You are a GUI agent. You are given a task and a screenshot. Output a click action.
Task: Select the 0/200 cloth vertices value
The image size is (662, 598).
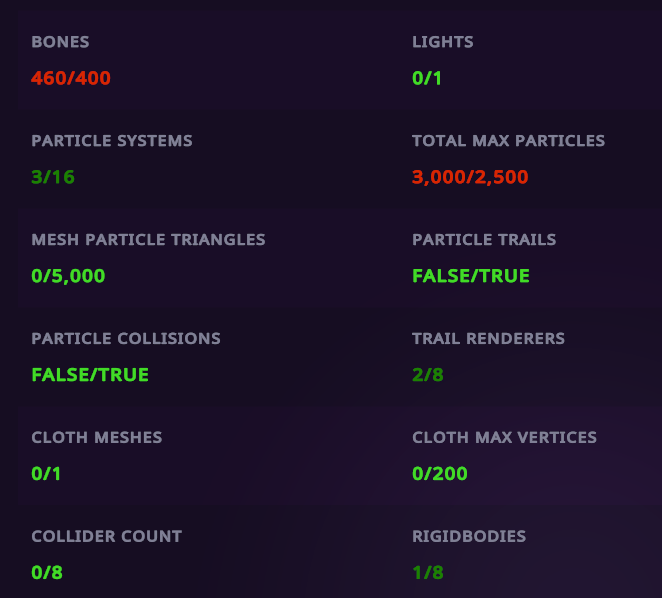click(440, 474)
